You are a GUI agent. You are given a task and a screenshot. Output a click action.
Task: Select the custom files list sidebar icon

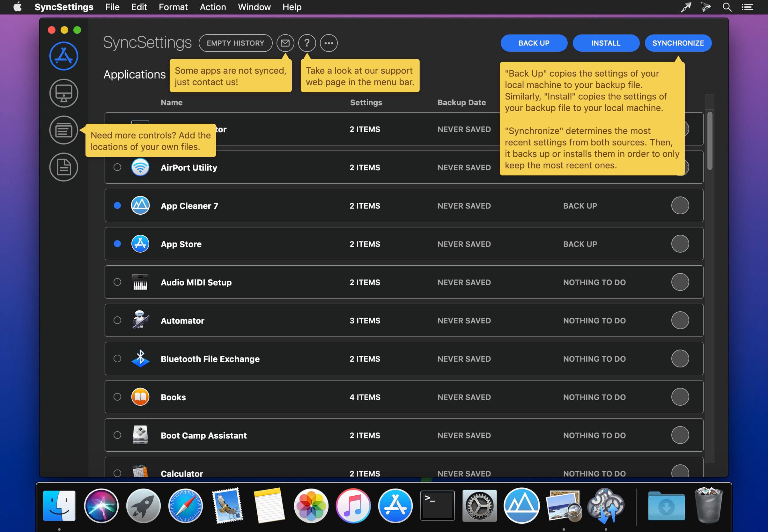tap(64, 130)
